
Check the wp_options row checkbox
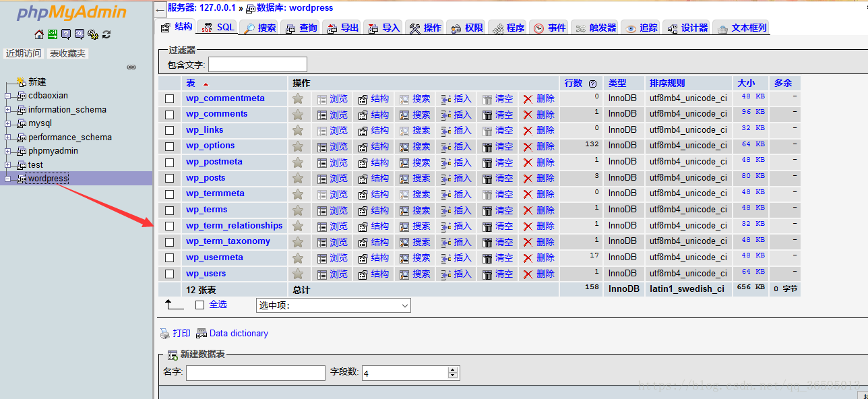170,146
